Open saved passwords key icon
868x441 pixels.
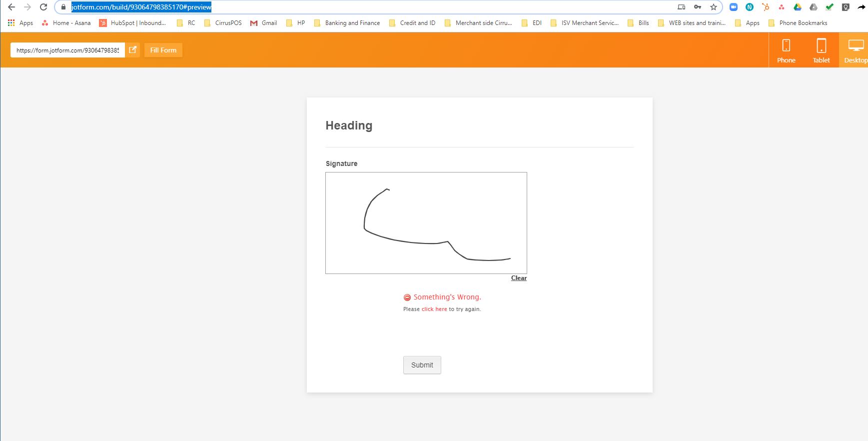pos(698,7)
